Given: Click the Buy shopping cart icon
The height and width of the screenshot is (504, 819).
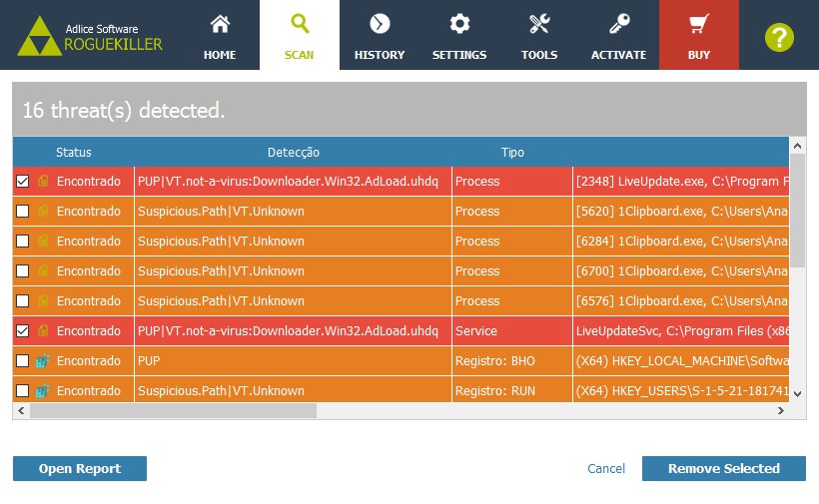Looking at the screenshot, I should 699,24.
